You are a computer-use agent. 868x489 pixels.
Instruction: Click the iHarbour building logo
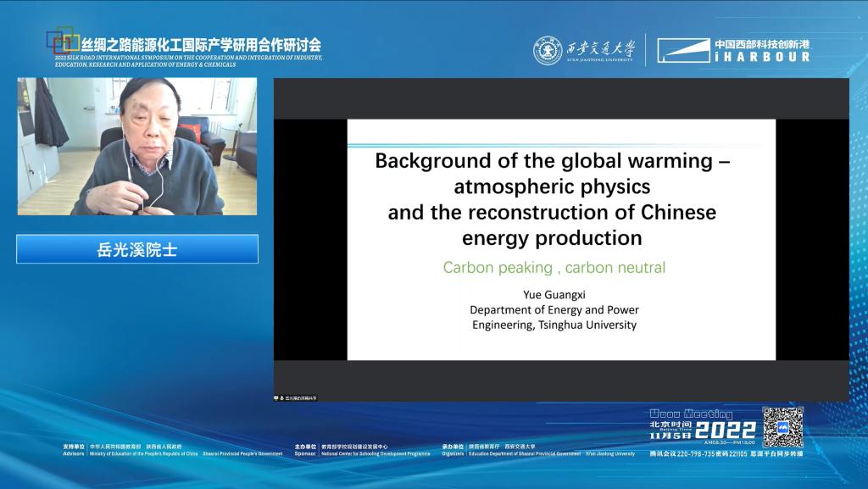click(x=683, y=50)
